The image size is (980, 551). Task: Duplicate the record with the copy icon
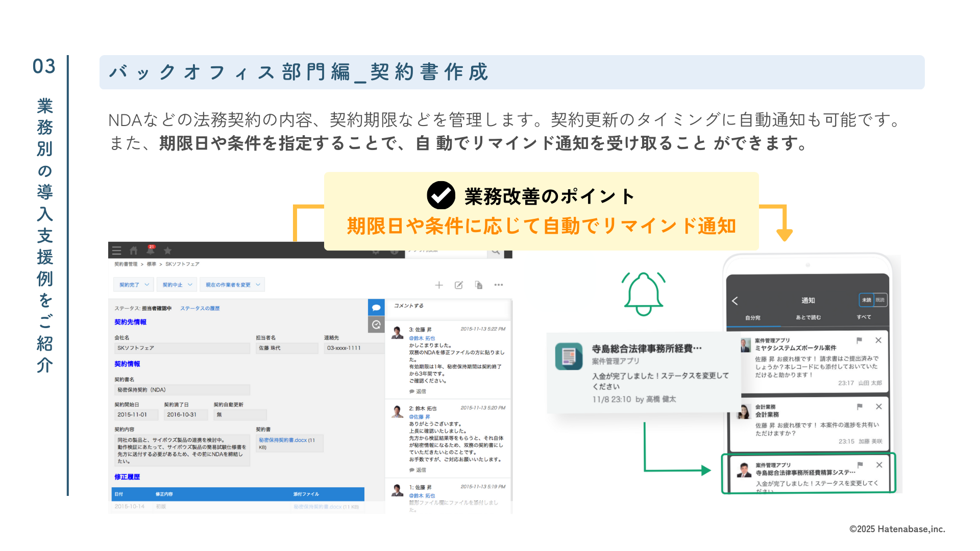pyautogui.click(x=478, y=285)
